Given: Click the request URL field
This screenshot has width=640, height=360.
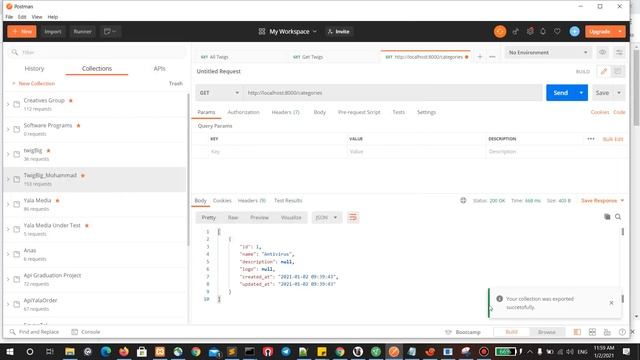Looking at the screenshot, I should point(393,93).
